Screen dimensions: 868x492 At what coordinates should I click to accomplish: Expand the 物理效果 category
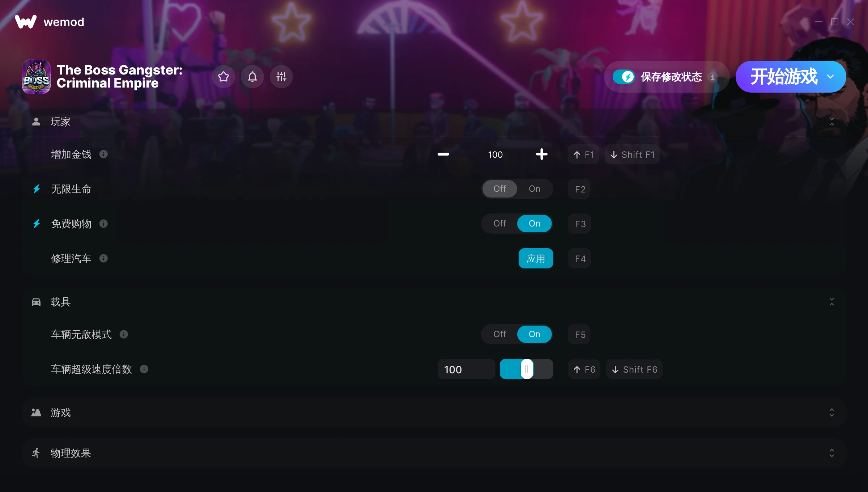click(x=831, y=453)
